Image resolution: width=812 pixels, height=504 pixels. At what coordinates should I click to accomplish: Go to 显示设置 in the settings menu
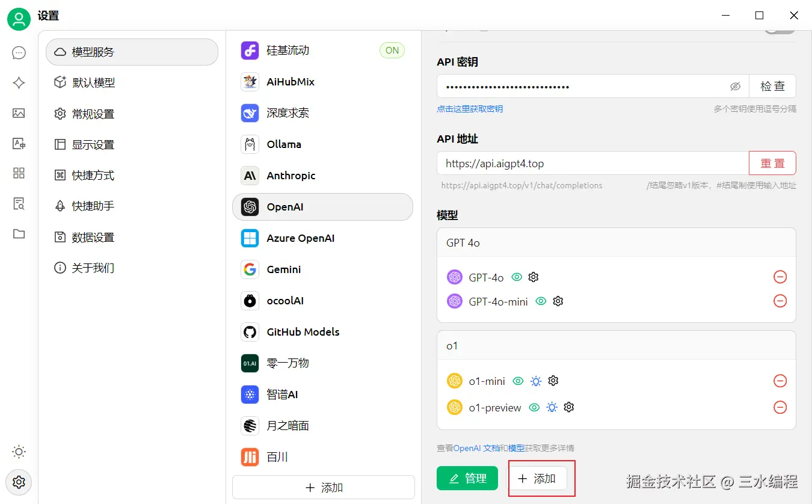[x=132, y=145]
